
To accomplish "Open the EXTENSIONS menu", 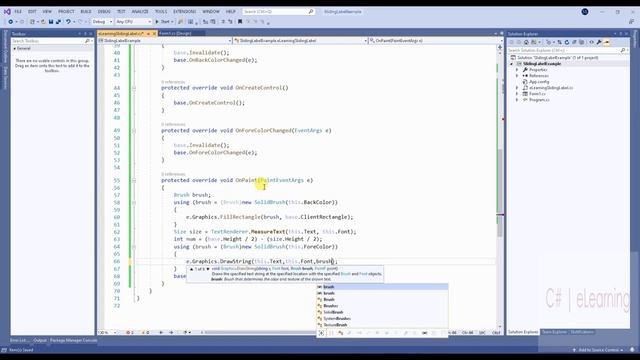I will pyautogui.click(x=184, y=11).
